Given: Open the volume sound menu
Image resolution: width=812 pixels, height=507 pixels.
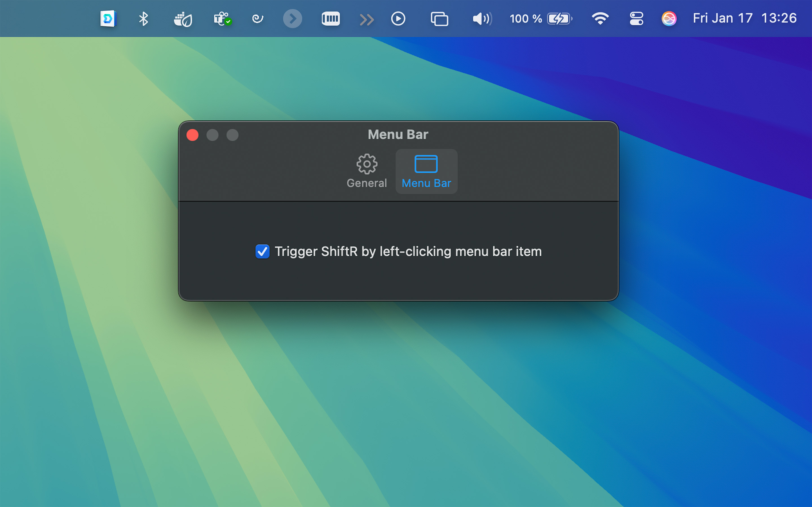Looking at the screenshot, I should point(482,19).
